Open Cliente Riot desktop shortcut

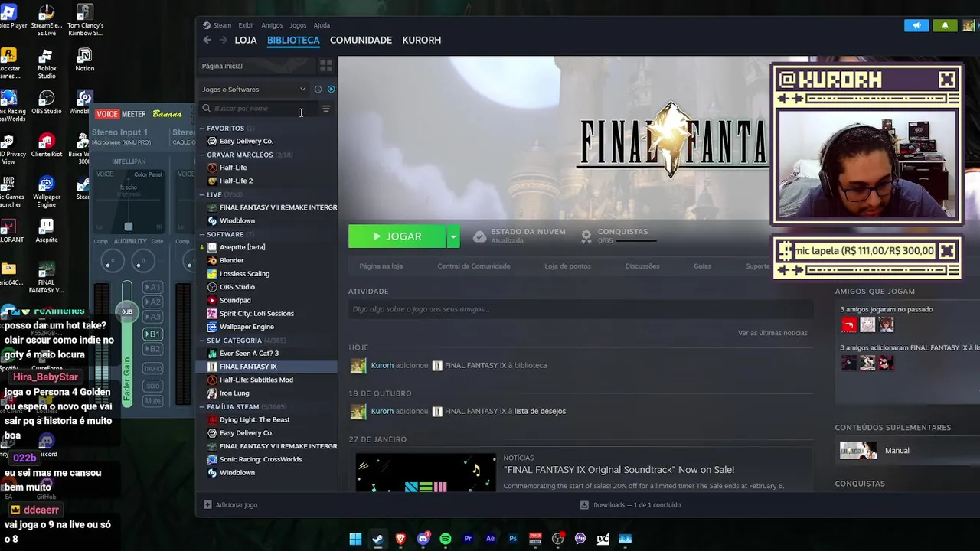[x=47, y=145]
